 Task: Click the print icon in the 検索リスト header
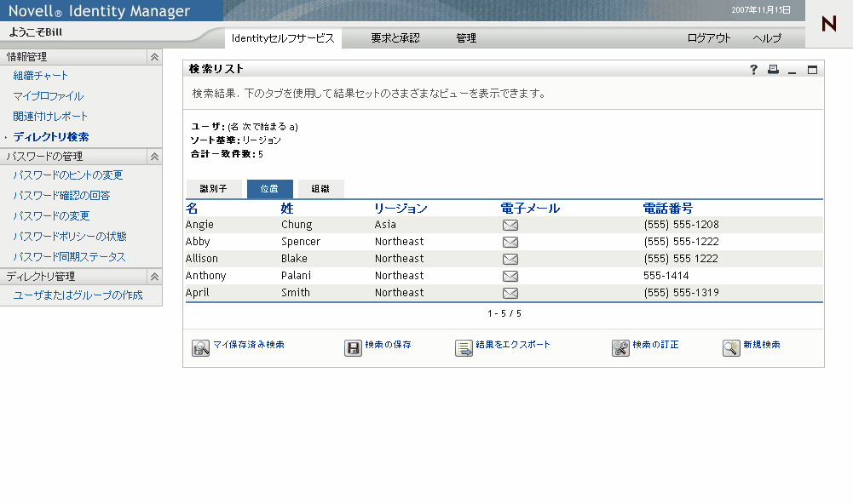[773, 69]
